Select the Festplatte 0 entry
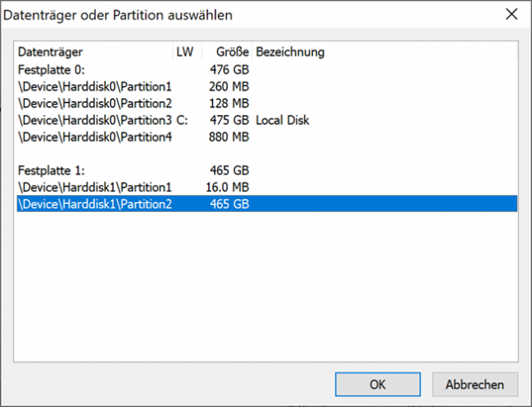The image size is (532, 407). click(x=267, y=70)
